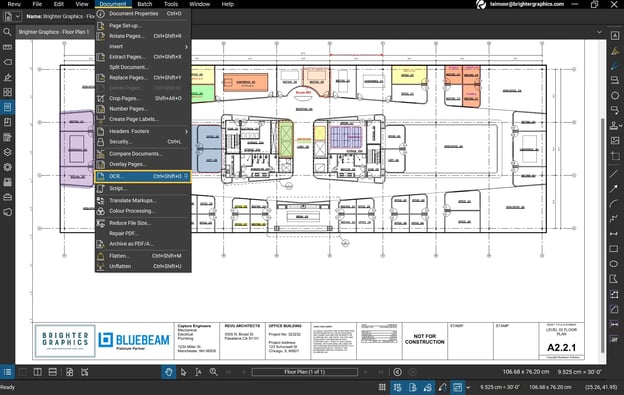624x395 pixels.
Task: Select the Polyline tool in right toolbar
Action: [614, 218]
